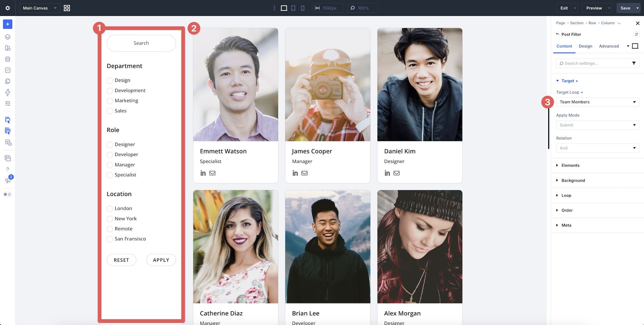Screen dimensions: 644x325
Task: Switch to phone view icon
Action: pyautogui.click(x=303, y=8)
